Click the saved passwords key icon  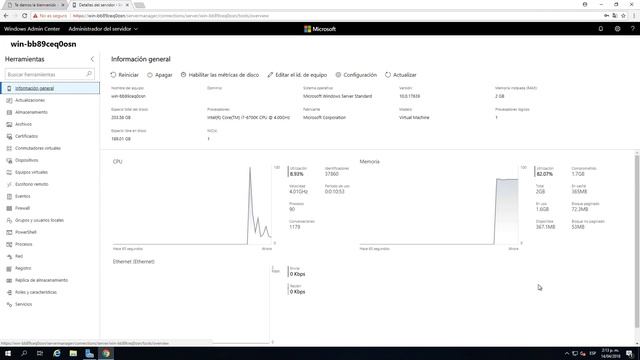[607, 16]
